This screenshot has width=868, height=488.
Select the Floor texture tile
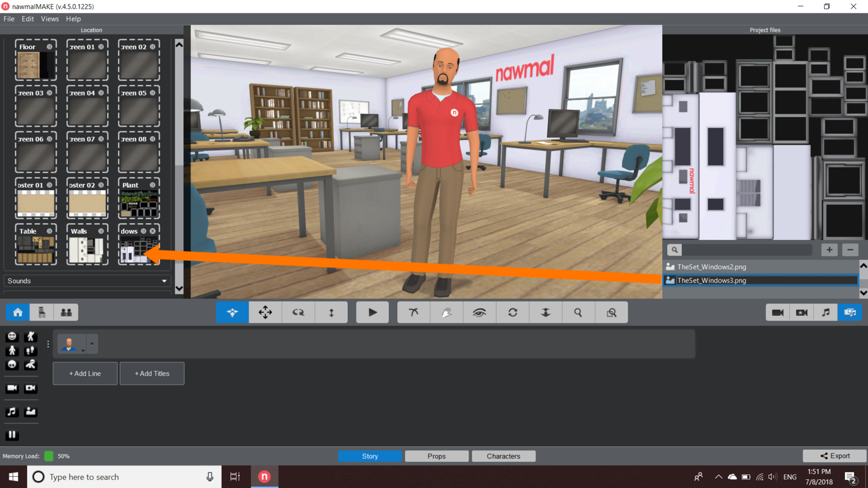pos(35,60)
